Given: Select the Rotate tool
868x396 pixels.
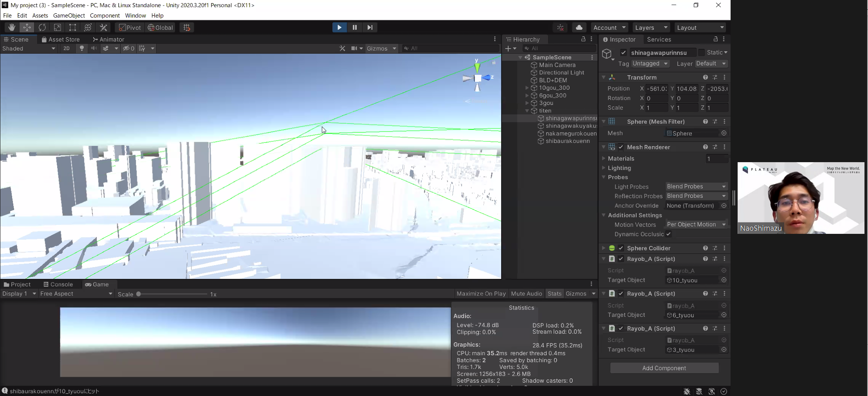Looking at the screenshot, I should click(x=42, y=27).
